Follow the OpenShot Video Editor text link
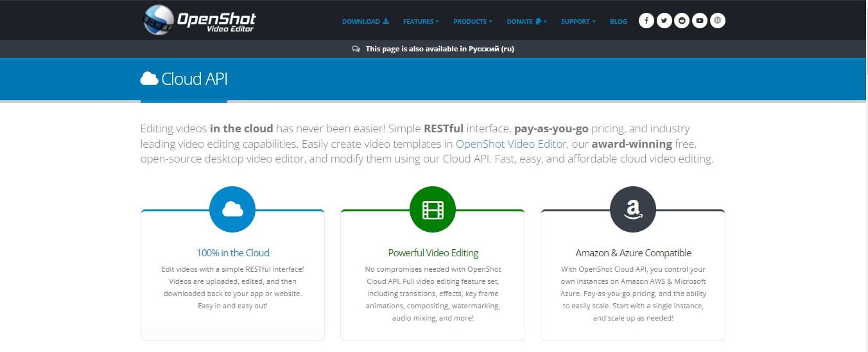The width and height of the screenshot is (868, 352). click(511, 144)
